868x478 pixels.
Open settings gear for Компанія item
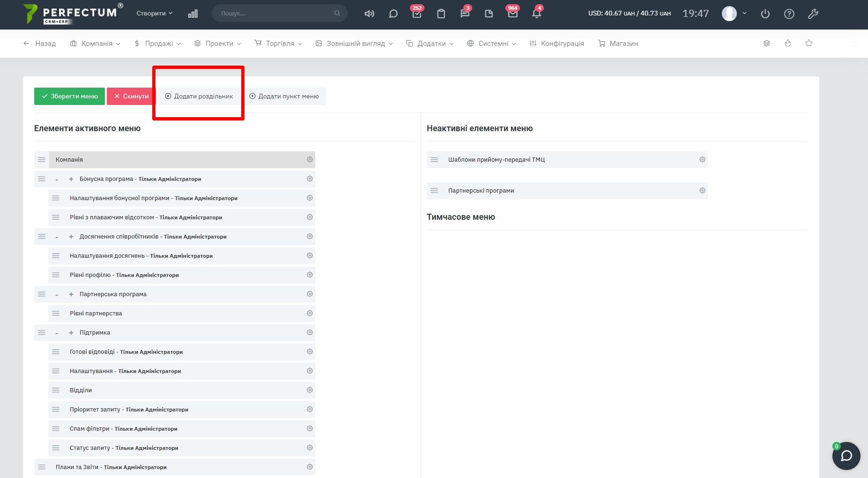click(x=310, y=159)
